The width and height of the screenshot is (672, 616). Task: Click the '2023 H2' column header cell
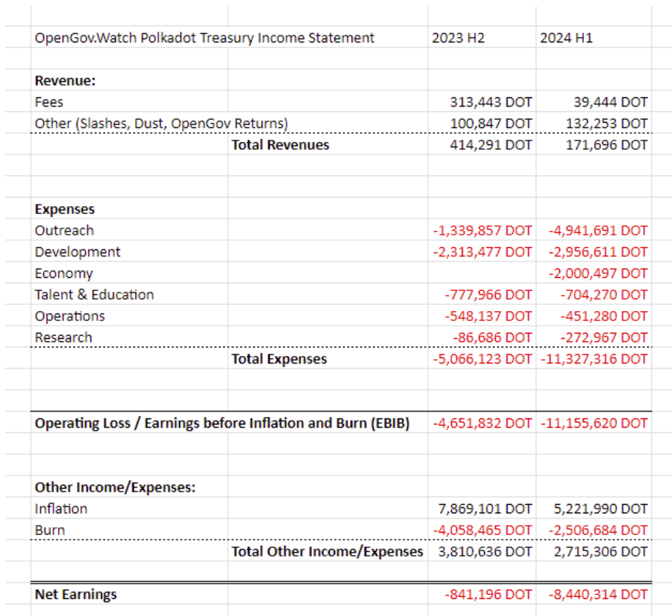pos(458,38)
